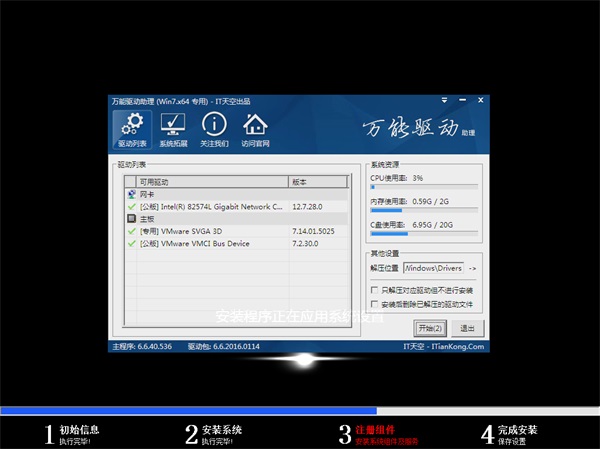The width and height of the screenshot is (600, 449).
Task: Enable 安装后删除已解压的驱动文件 checkbox
Action: pos(374,303)
